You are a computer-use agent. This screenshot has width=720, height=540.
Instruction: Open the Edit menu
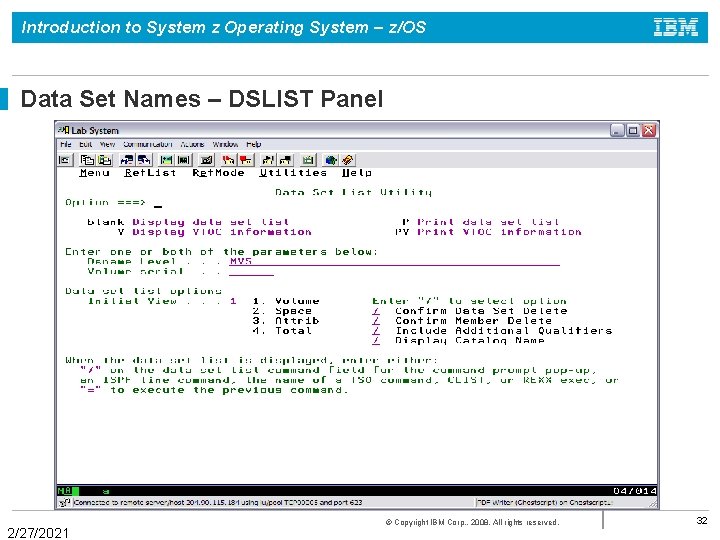pos(85,144)
